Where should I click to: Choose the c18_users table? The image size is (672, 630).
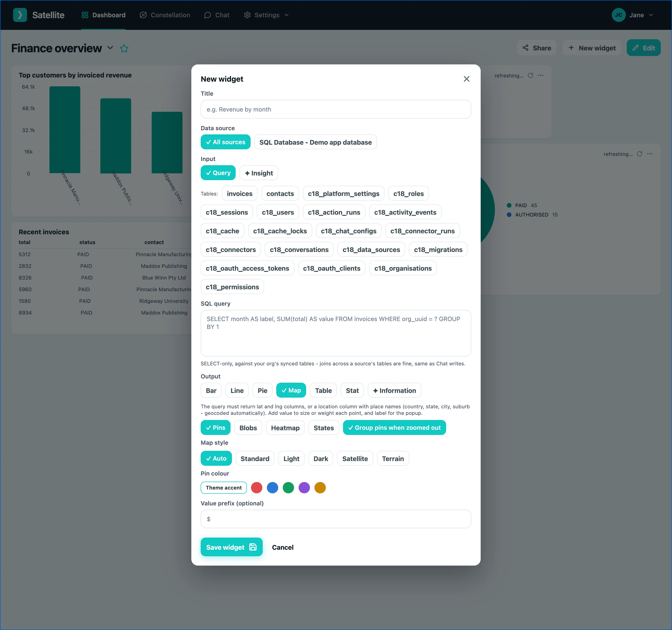pyautogui.click(x=277, y=212)
